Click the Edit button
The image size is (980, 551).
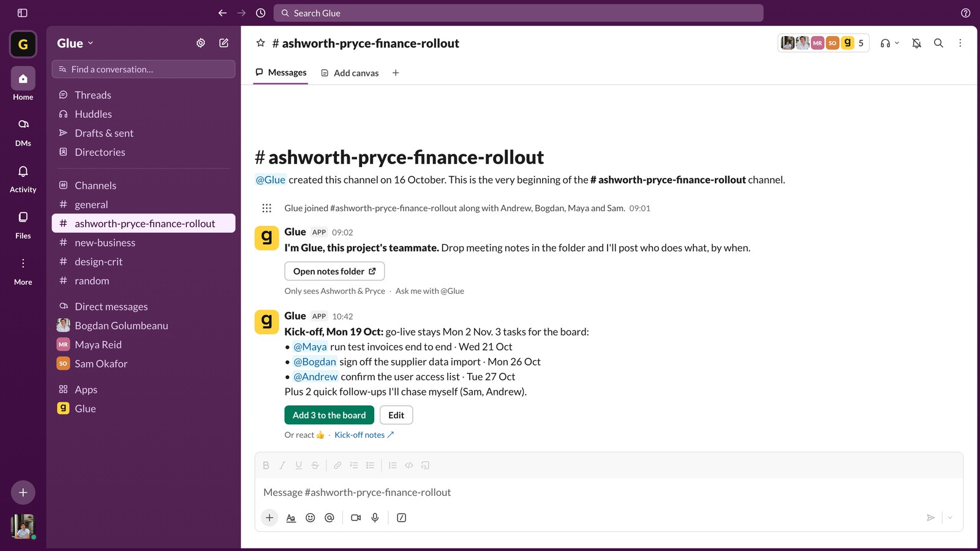click(396, 415)
